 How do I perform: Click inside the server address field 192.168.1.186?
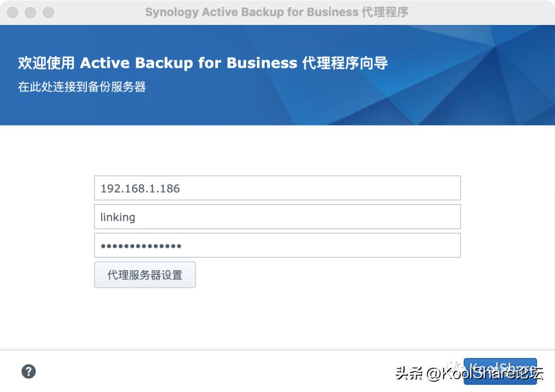coord(277,188)
